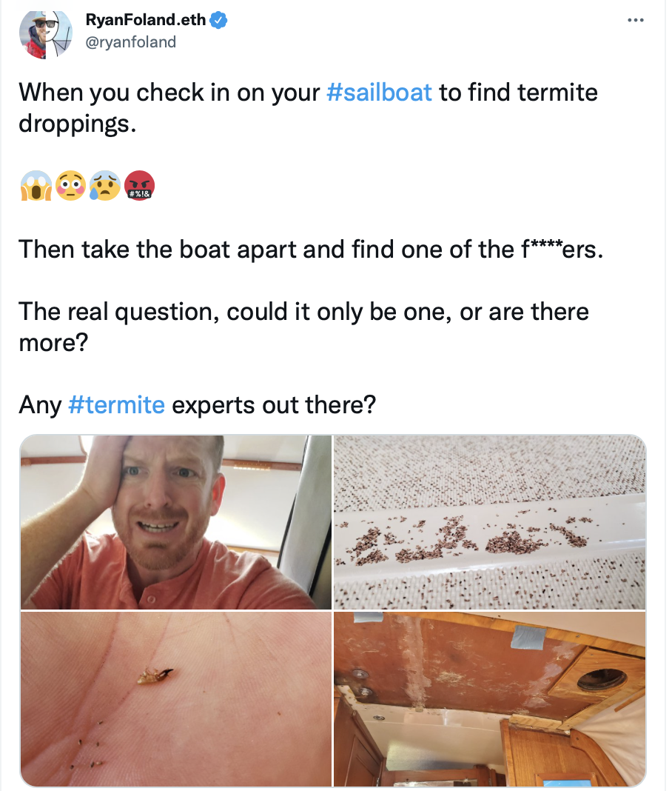672x791 pixels.
Task: Open the termite on palm photo
Action: pos(176,698)
